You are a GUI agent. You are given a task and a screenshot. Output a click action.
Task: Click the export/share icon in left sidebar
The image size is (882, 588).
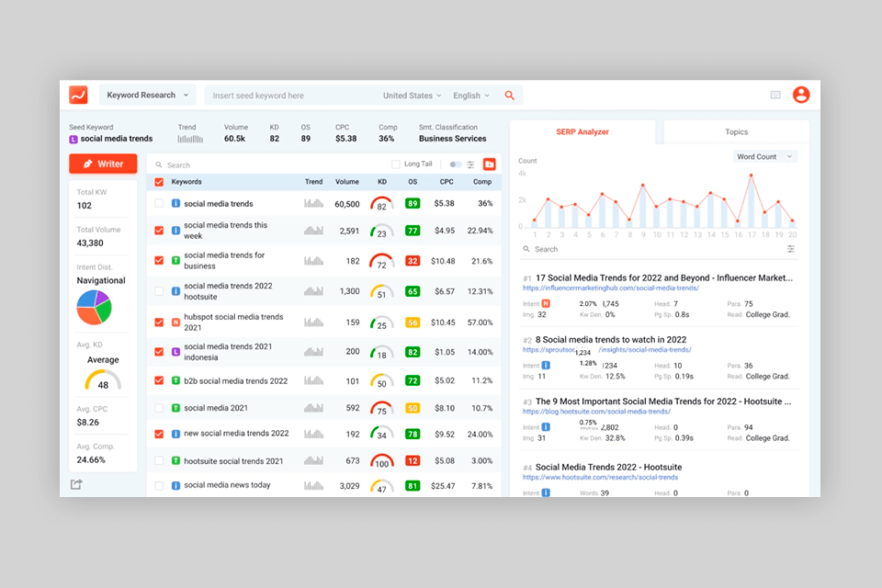click(76, 483)
